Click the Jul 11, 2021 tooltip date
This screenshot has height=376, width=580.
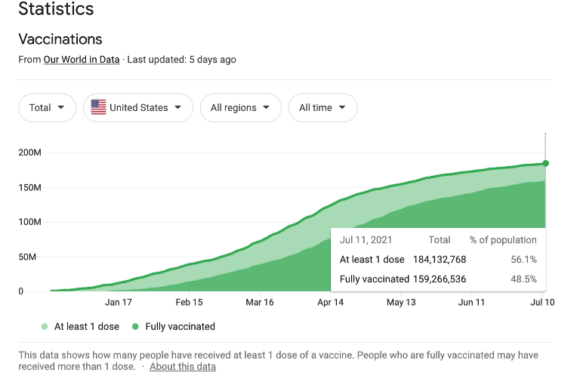click(x=366, y=240)
